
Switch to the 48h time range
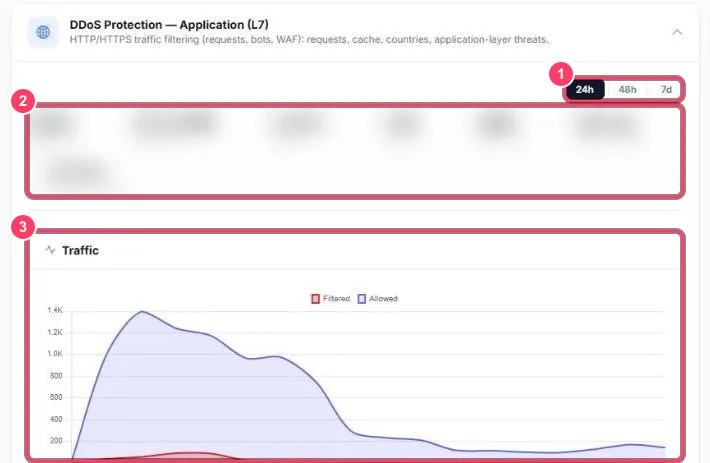tap(627, 89)
